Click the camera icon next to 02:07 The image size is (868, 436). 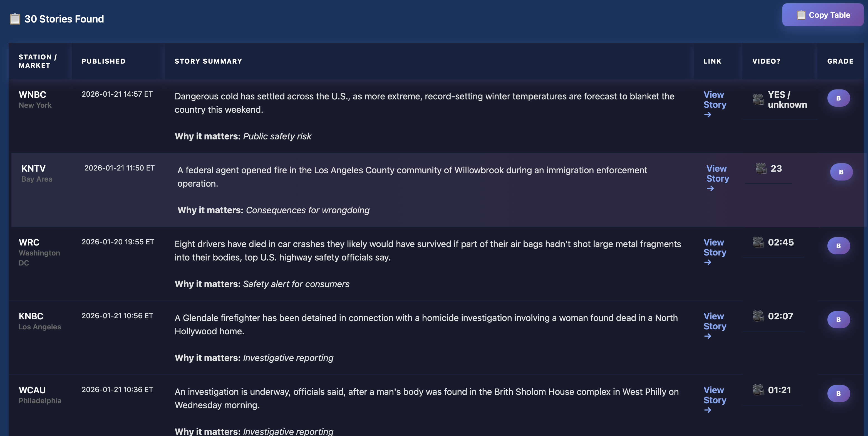coord(758,316)
